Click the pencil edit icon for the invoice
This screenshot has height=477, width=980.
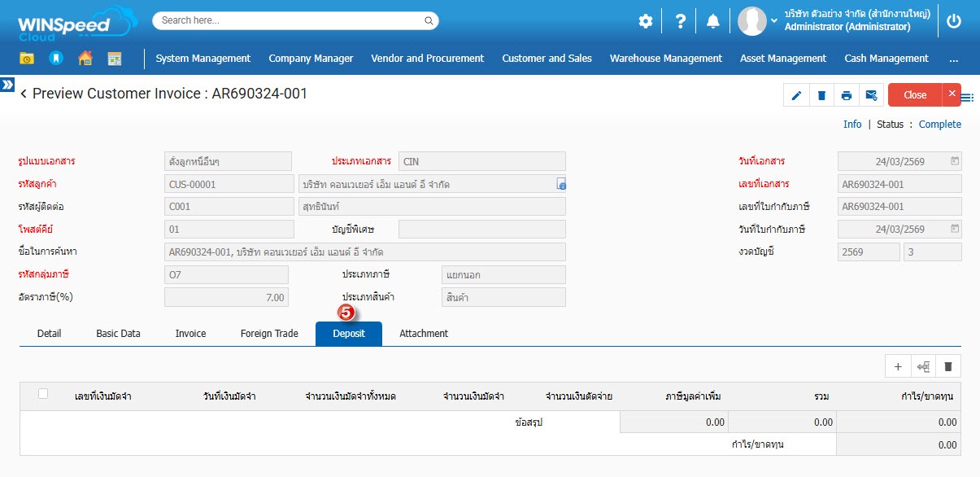tap(796, 95)
